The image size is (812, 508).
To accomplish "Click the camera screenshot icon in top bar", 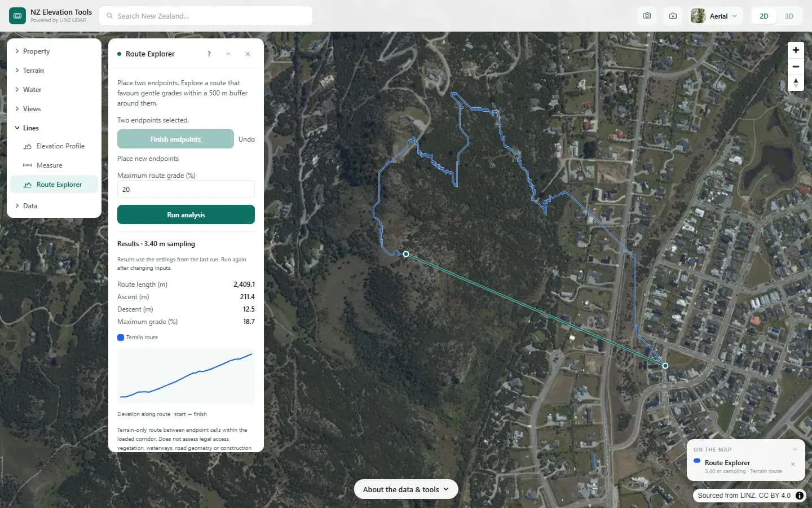I will (x=647, y=16).
